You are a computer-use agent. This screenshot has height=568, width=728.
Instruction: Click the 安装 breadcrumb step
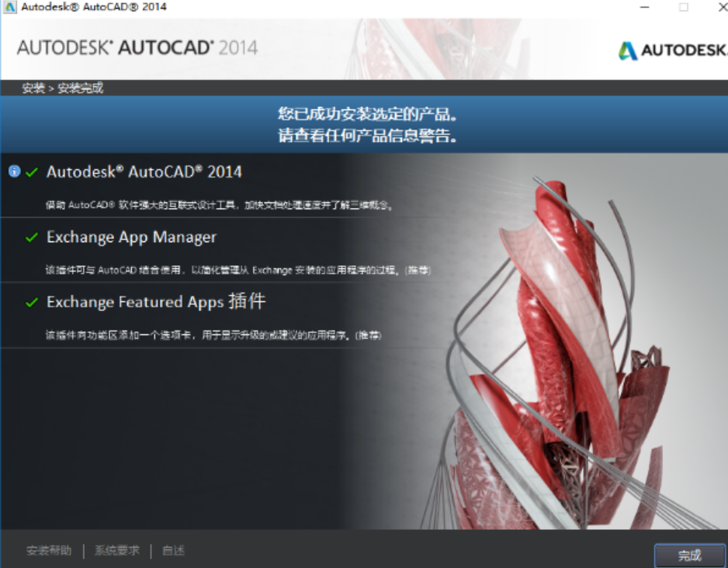(x=33, y=88)
